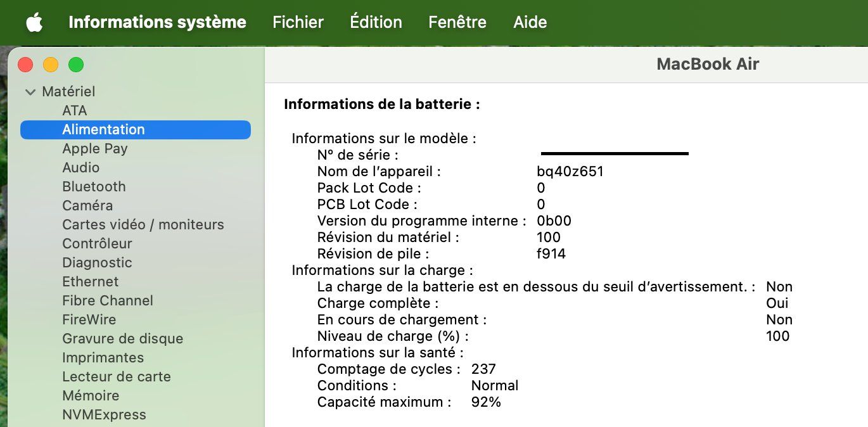
Task: Collapse the Matériel section
Action: (x=30, y=92)
